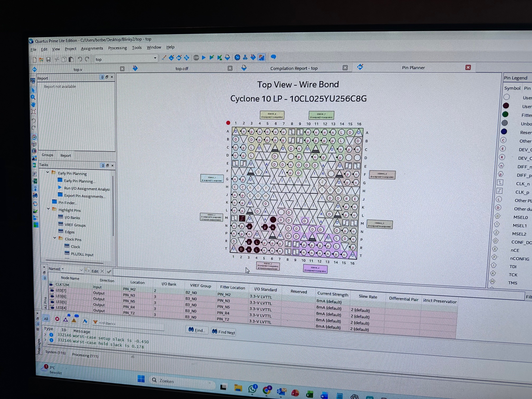Collapse the Highlight Pins tree folder
532x399 pixels.
click(x=49, y=209)
